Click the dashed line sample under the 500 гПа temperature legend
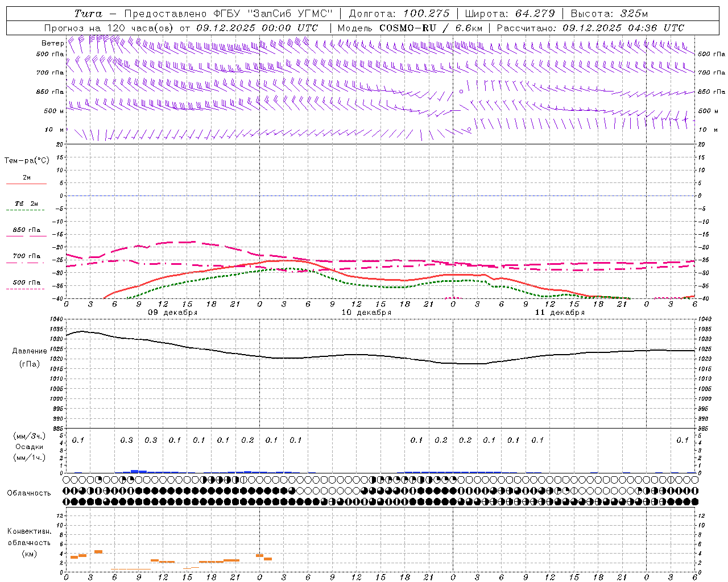The width and height of the screenshot is (728, 582). [26, 289]
